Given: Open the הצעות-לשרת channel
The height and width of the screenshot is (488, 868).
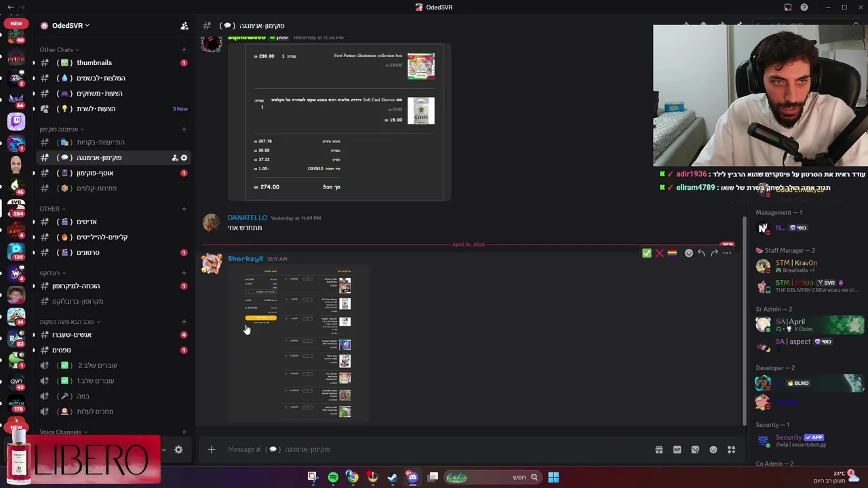Looking at the screenshot, I should tap(113, 108).
